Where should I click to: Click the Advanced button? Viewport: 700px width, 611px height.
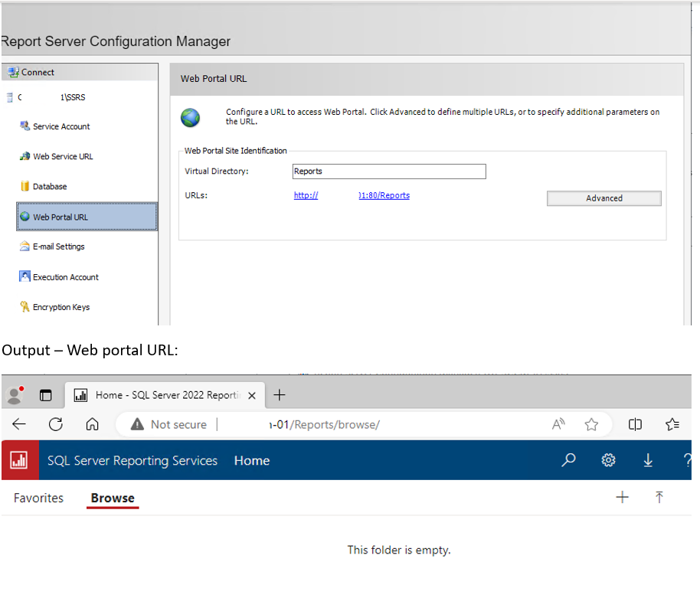click(x=604, y=198)
